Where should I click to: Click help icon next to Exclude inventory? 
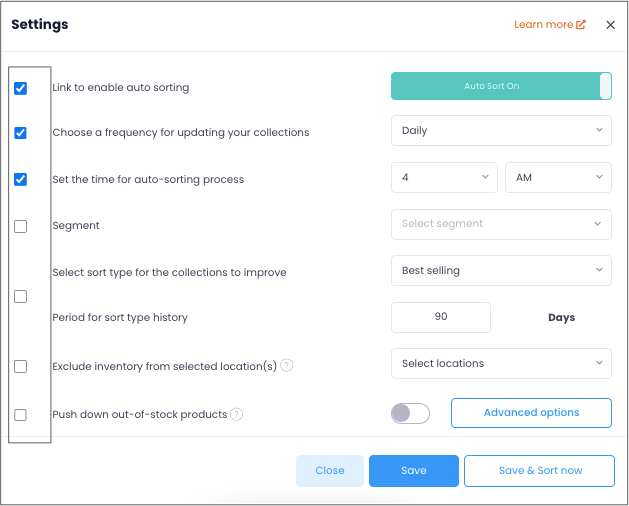point(286,366)
